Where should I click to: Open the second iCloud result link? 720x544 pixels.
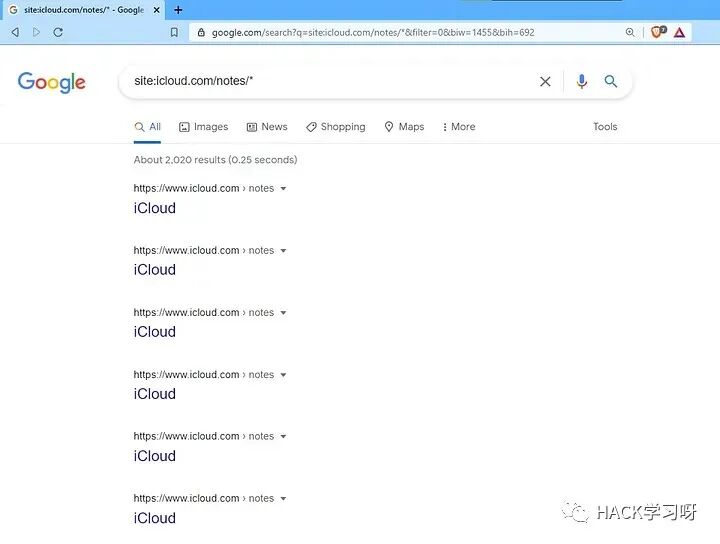[x=155, y=269]
